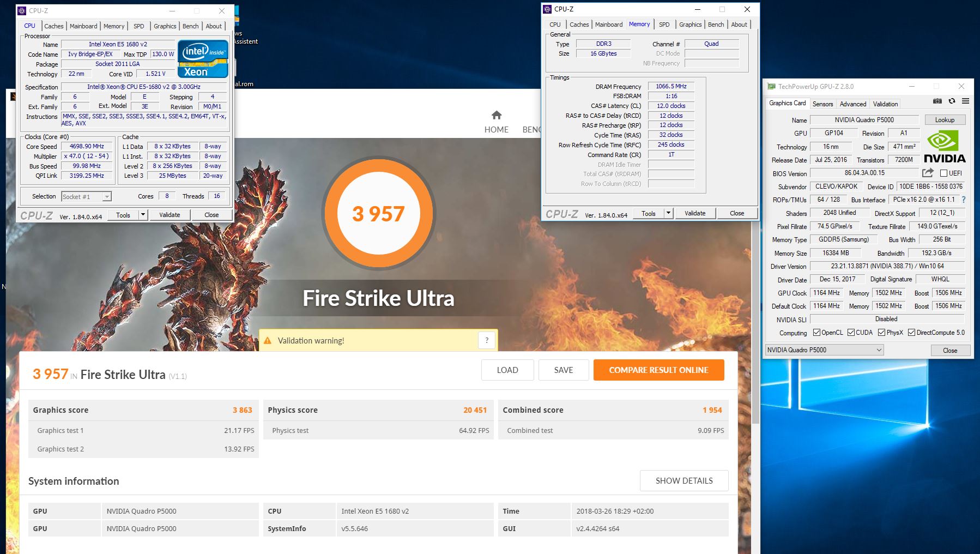The height and width of the screenshot is (554, 980).
Task: Open the GPU-Z hamburger menu icon
Action: [x=965, y=101]
